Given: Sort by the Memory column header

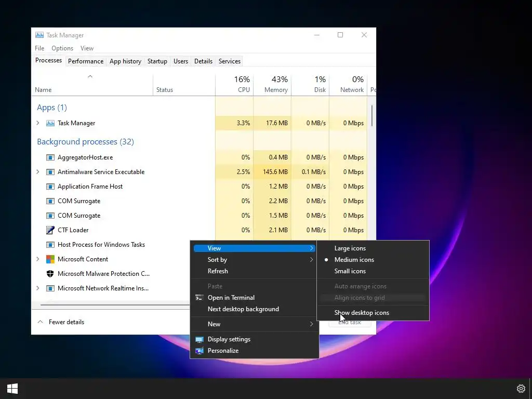Looking at the screenshot, I should (x=272, y=84).
